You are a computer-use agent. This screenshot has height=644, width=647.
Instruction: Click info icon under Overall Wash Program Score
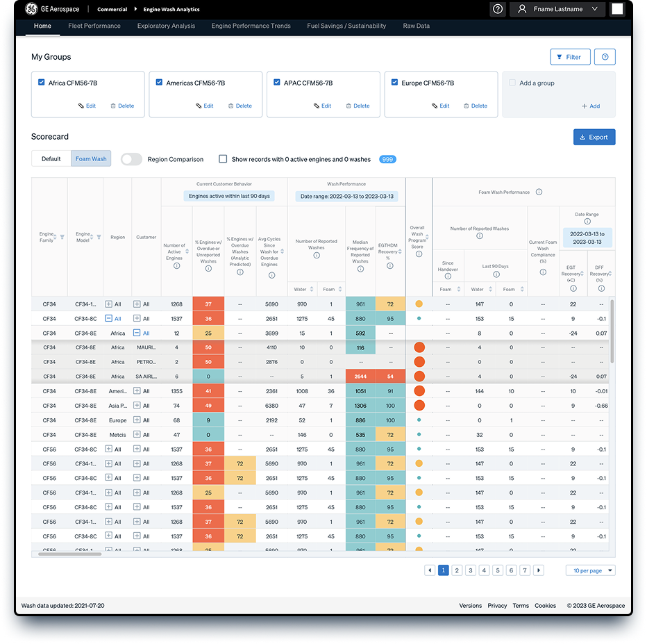pyautogui.click(x=419, y=254)
